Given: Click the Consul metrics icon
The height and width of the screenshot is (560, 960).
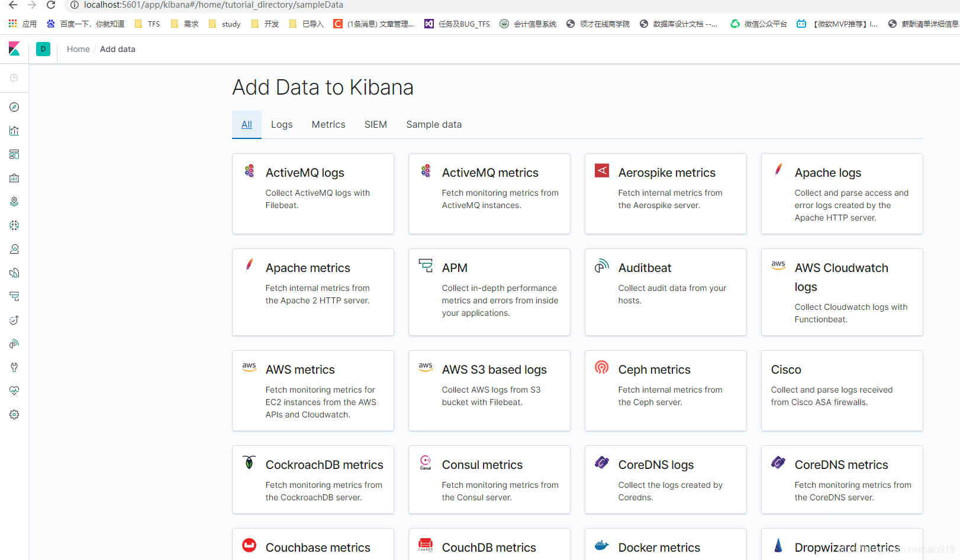Looking at the screenshot, I should click(426, 462).
